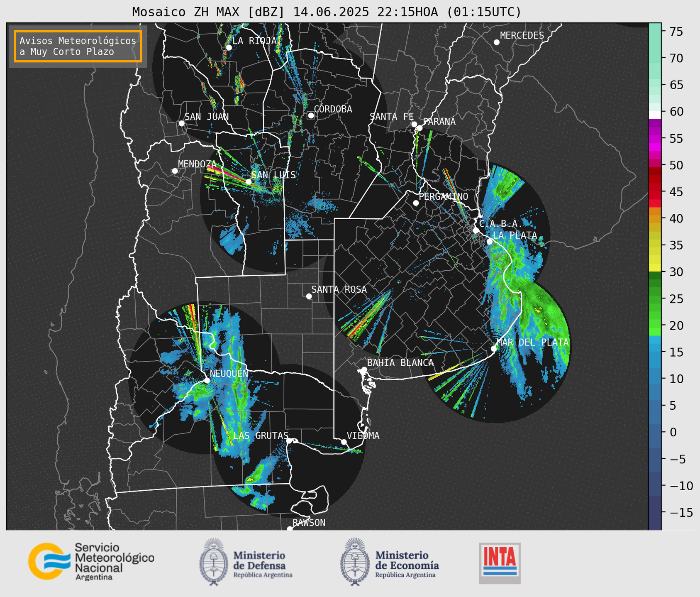Click the La Rioja city marker
This screenshot has height=597, width=700.
229,47
